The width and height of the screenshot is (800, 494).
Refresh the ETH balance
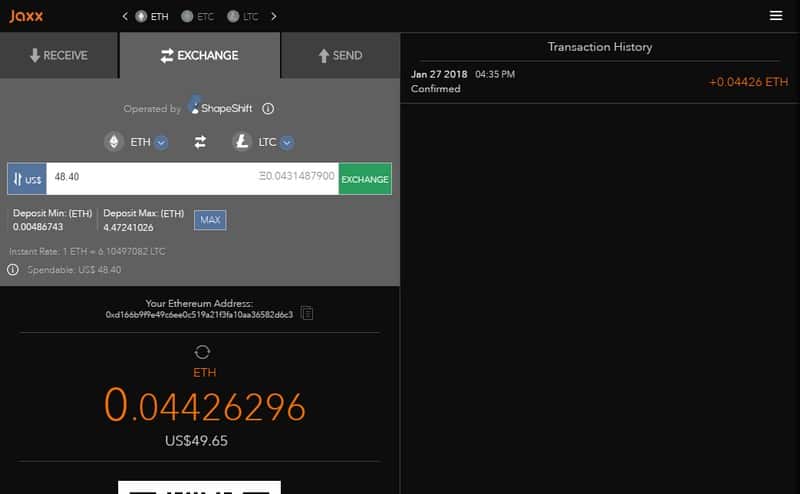click(x=202, y=352)
